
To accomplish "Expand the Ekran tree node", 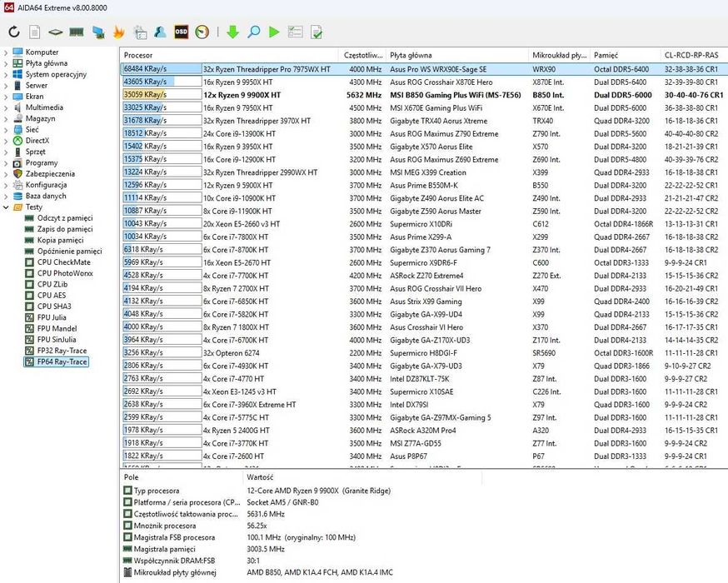I will pos(6,97).
